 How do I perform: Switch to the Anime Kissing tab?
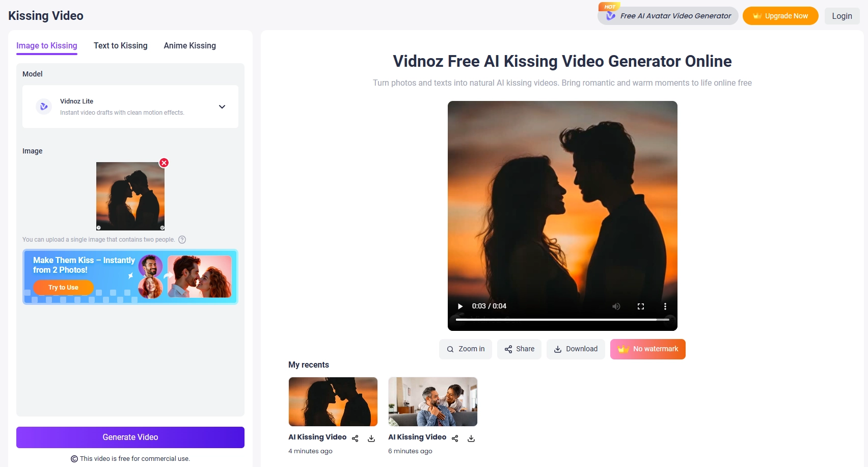(189, 45)
